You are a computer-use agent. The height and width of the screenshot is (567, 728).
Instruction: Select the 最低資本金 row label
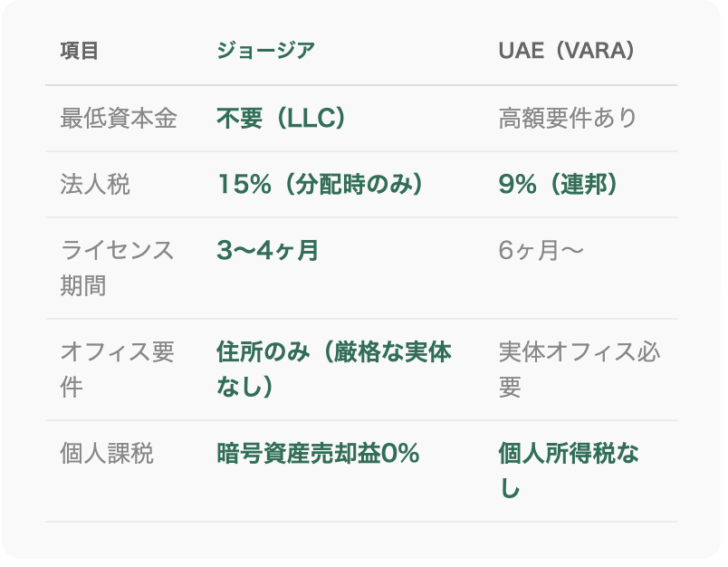coord(119,118)
